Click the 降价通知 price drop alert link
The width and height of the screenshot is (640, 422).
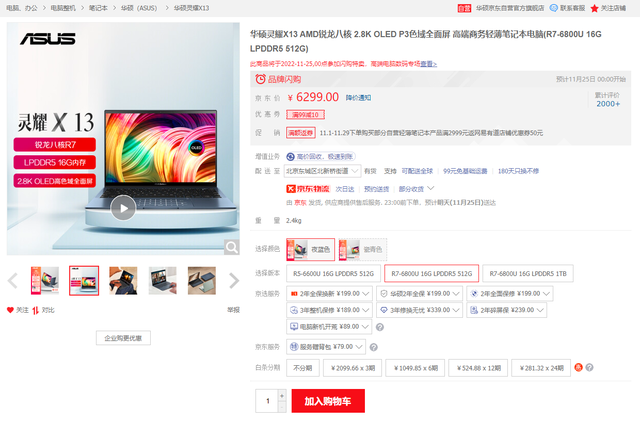coord(358,98)
